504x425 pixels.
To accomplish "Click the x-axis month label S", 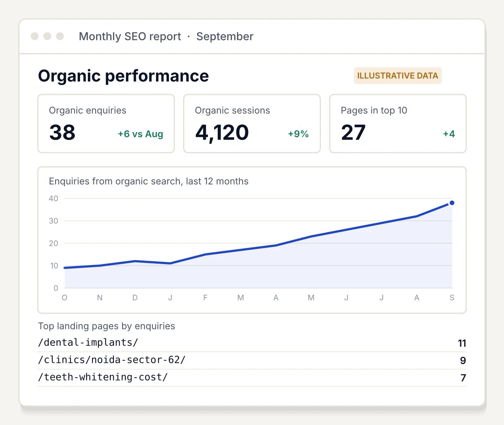I will pos(452,298).
